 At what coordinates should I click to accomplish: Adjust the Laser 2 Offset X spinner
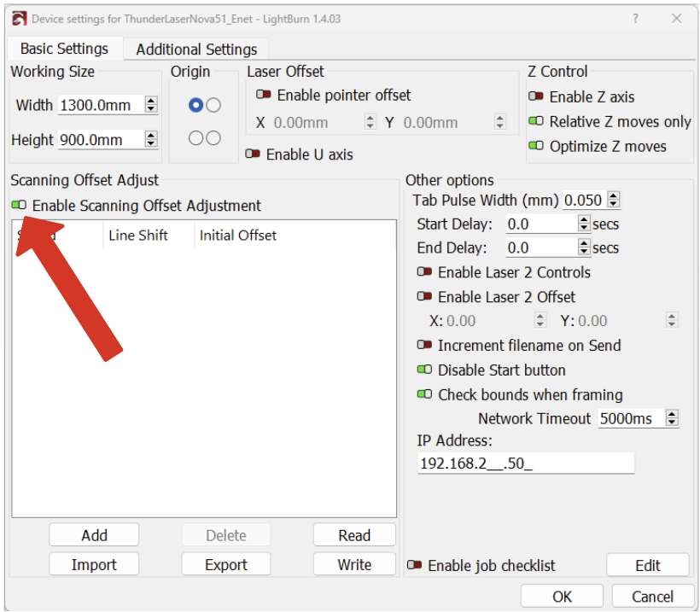540,320
